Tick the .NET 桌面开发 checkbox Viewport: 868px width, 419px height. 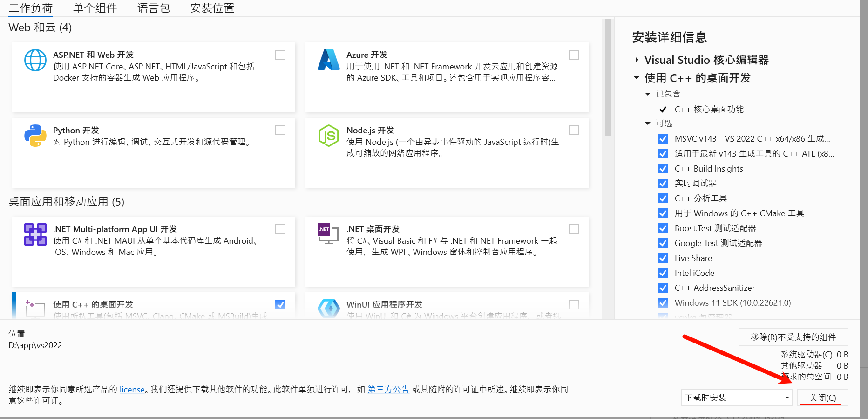tap(574, 229)
